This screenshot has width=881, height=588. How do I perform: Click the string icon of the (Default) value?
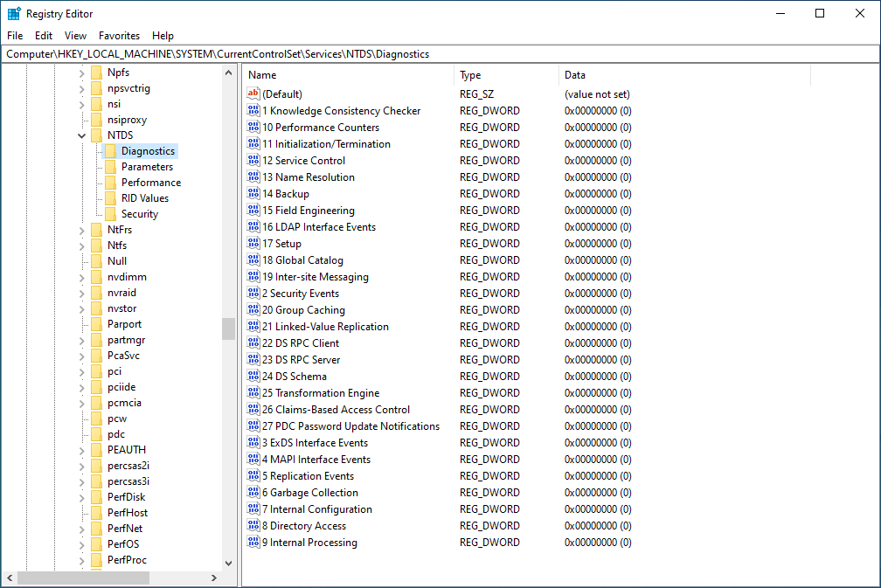click(254, 94)
